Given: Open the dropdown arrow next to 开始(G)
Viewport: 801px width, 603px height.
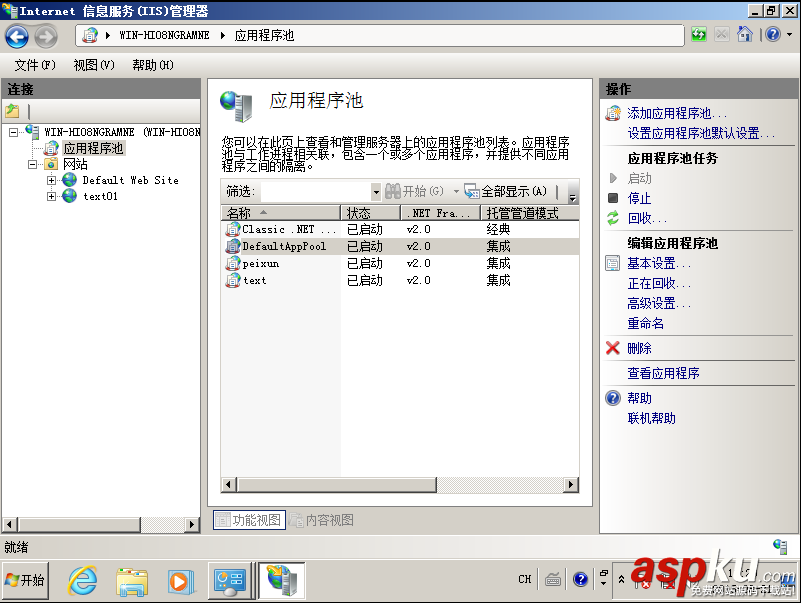Looking at the screenshot, I should pos(456,192).
